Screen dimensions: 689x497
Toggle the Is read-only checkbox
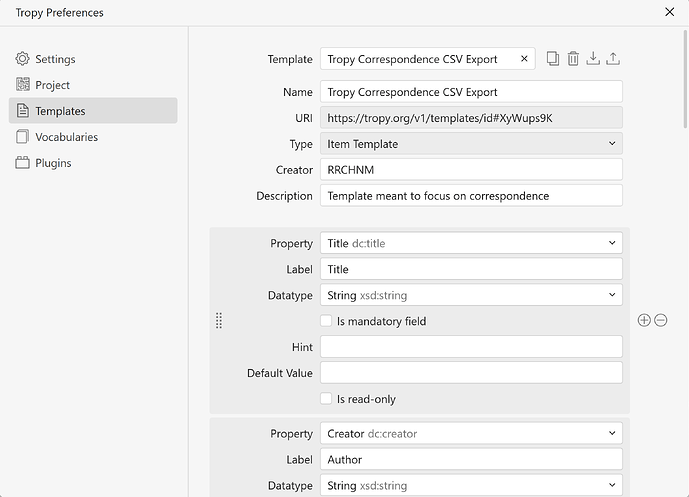326,399
